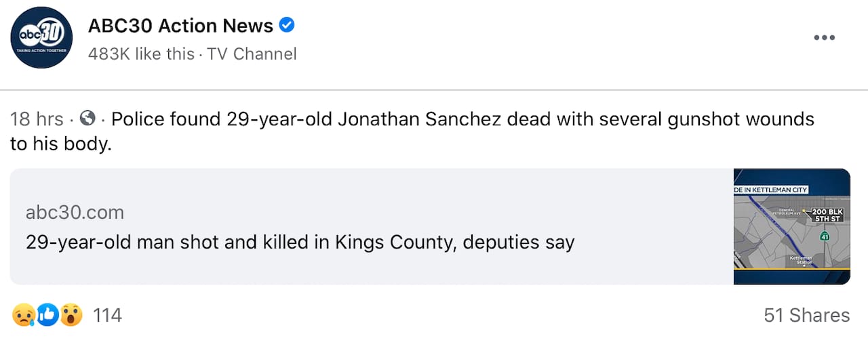Click the wow face reaction emoji
The image size is (868, 338).
tap(71, 314)
